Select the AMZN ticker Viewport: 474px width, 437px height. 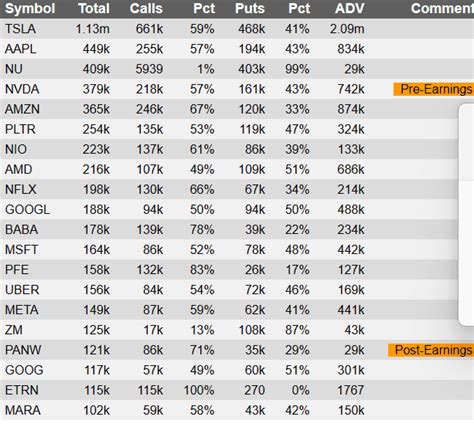(22, 109)
